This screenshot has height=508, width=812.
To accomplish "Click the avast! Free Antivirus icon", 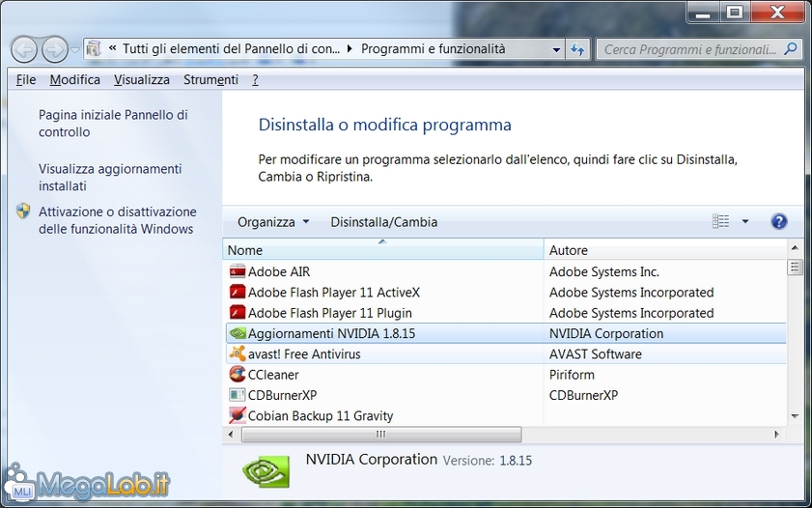I will click(238, 353).
